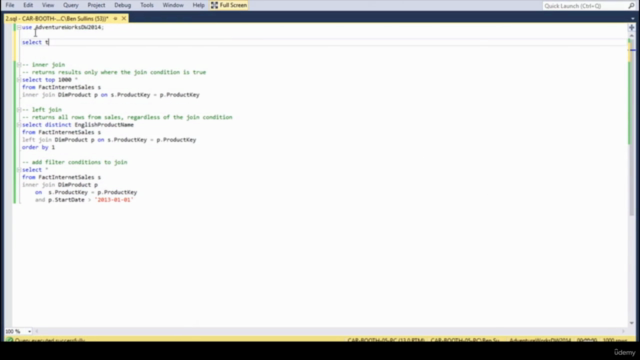Click the Full Screen arrows icon
640x360 pixels.
[214, 5]
